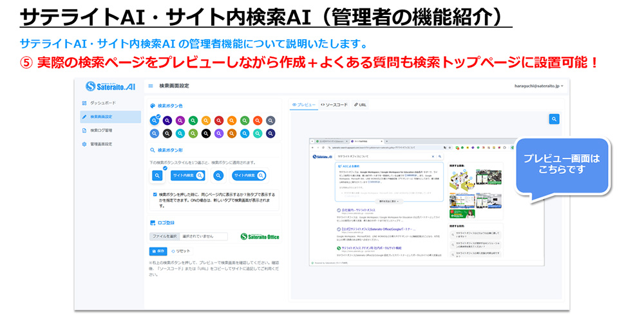Click the リセット button
Screen dimensions: 644x317
[x=181, y=251]
